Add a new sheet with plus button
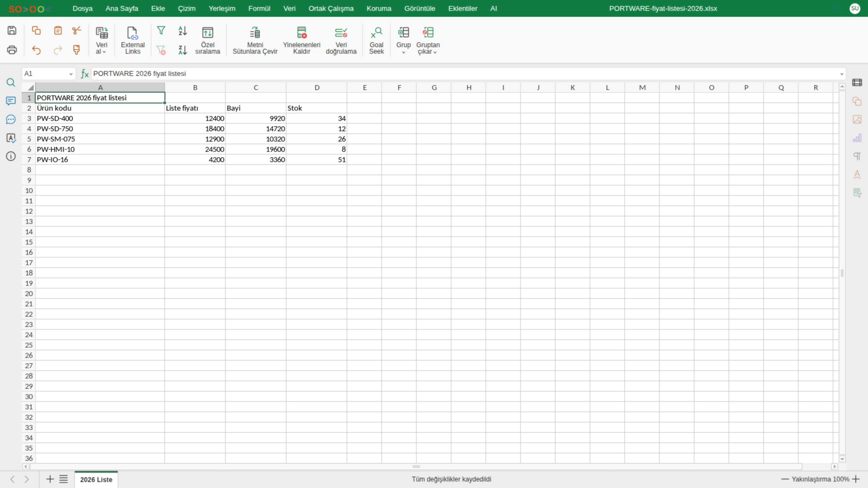 50,479
